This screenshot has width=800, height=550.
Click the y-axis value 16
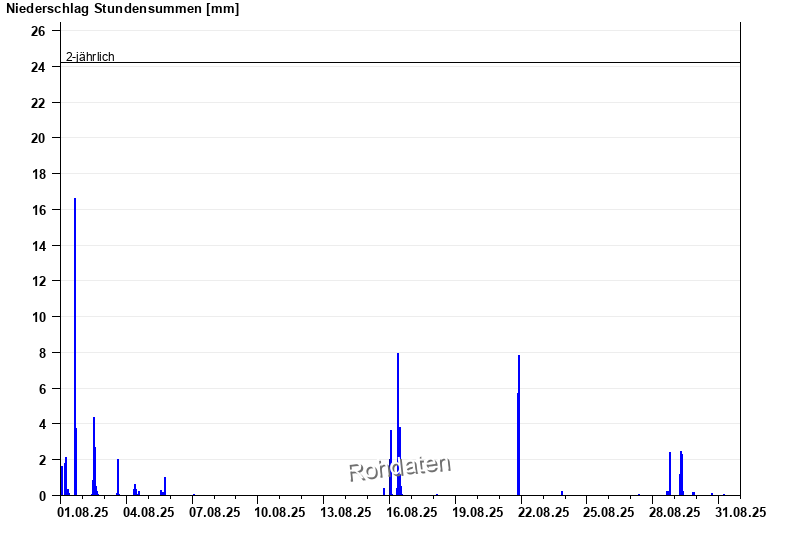click(38, 210)
